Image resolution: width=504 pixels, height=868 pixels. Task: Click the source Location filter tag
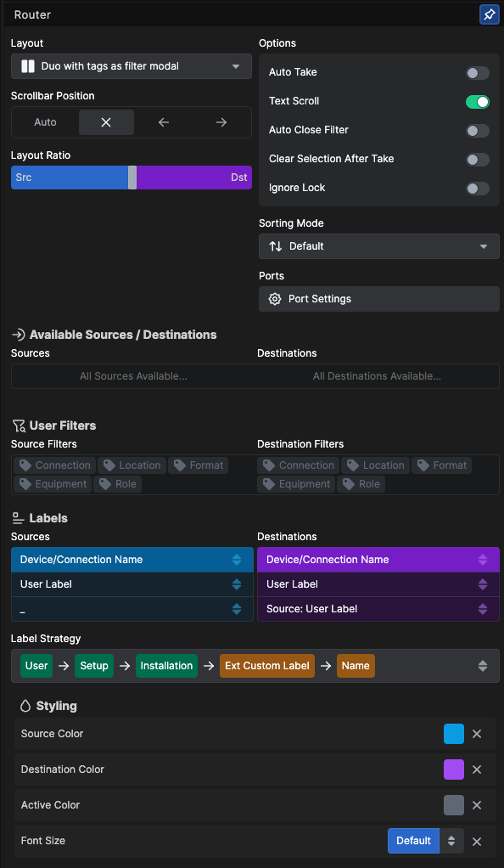click(x=132, y=465)
